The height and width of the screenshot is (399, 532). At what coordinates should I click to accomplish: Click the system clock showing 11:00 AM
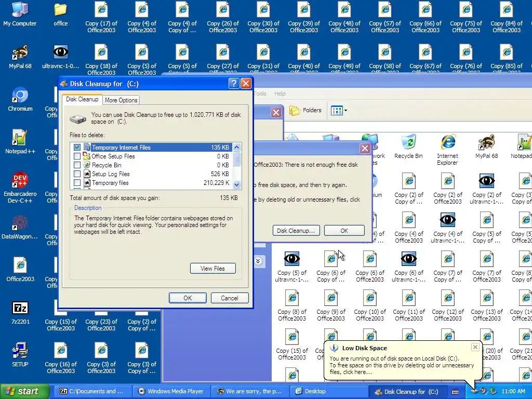513,391
